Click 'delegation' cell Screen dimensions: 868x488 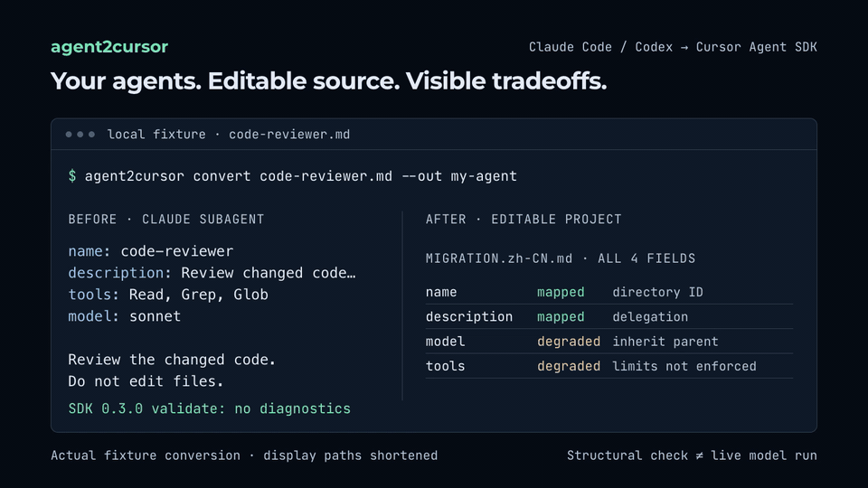click(650, 316)
